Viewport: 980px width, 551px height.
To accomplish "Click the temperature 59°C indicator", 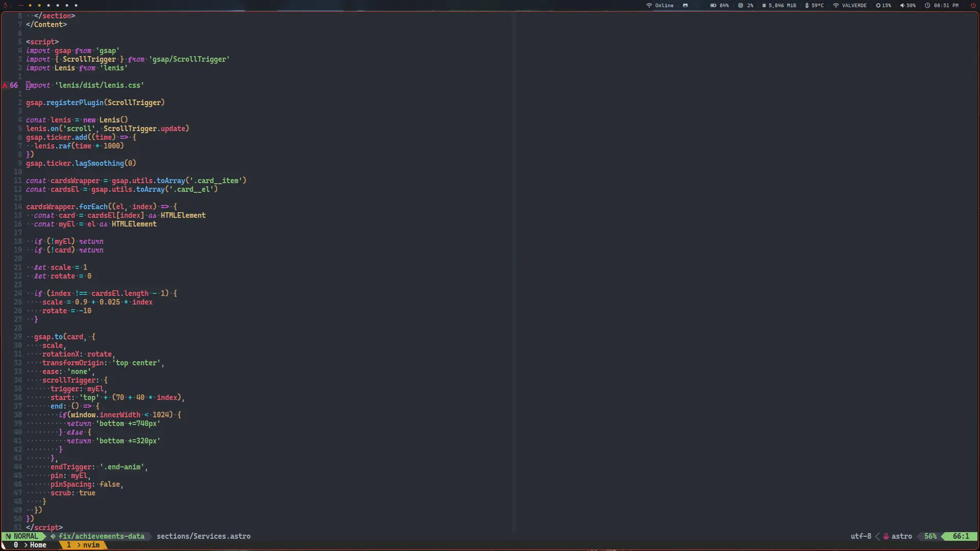I will [x=814, y=5].
